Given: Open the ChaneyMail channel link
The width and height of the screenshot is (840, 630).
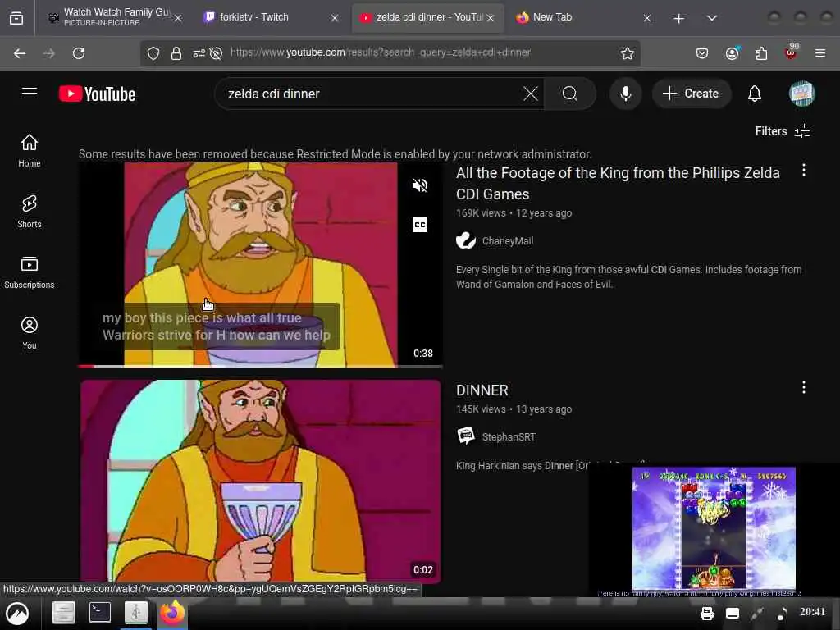Looking at the screenshot, I should pos(507,241).
